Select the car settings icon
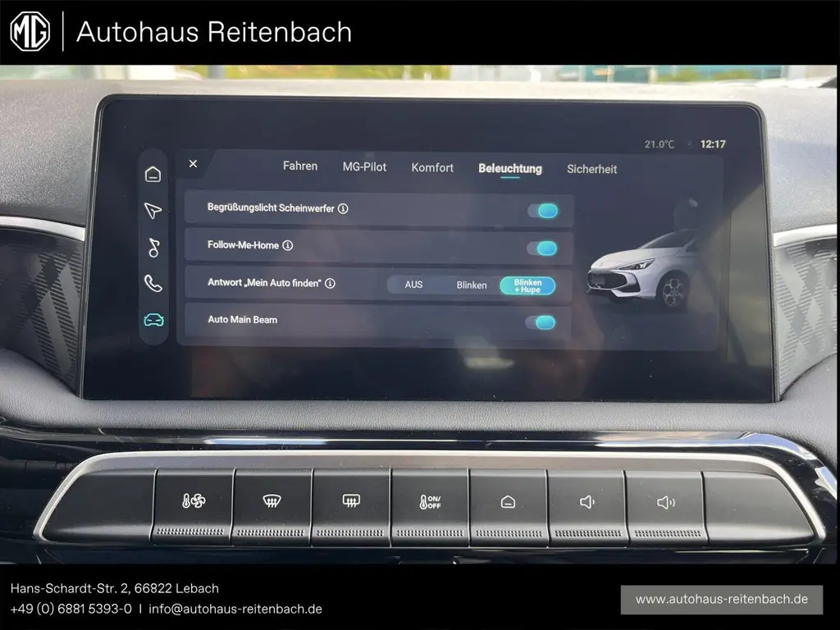840x630 pixels. (153, 320)
